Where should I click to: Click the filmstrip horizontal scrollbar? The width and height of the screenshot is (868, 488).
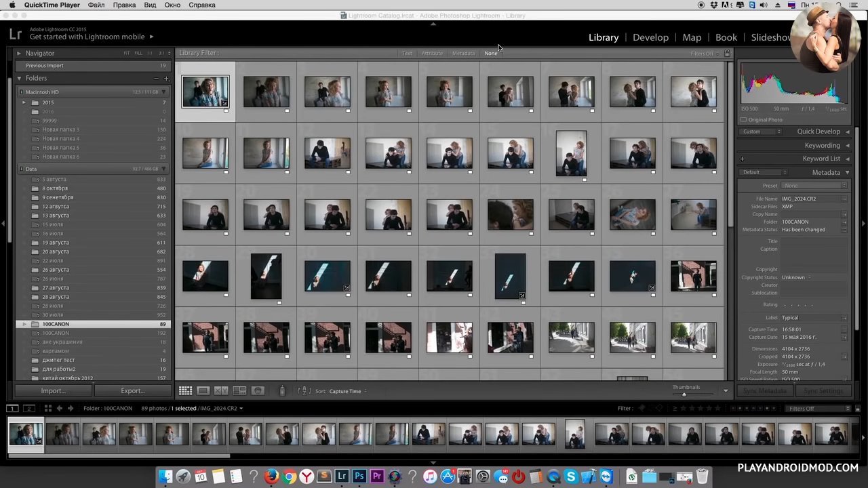[x=119, y=455]
